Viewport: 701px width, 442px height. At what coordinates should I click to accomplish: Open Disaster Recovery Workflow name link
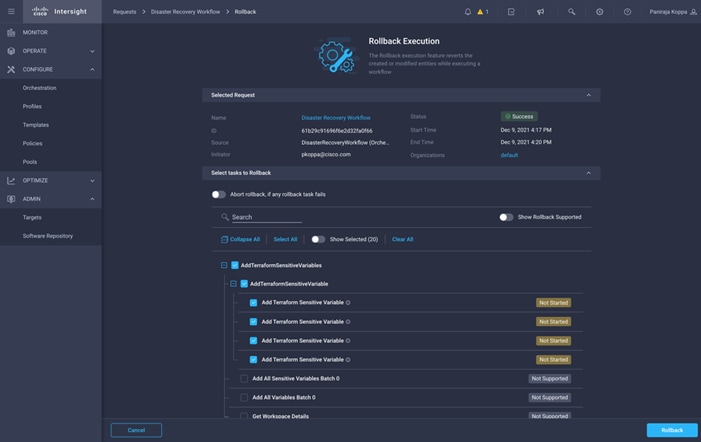click(x=336, y=118)
